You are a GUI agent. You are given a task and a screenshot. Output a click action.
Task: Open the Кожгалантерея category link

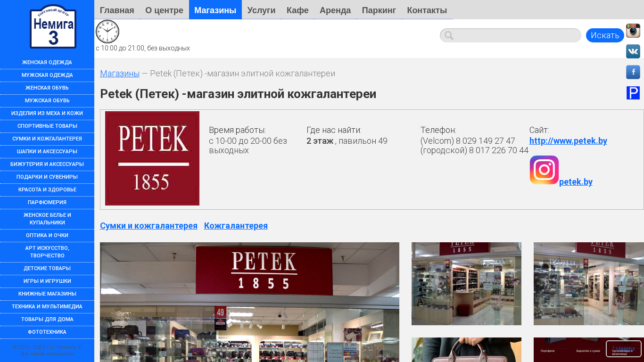coord(236,226)
